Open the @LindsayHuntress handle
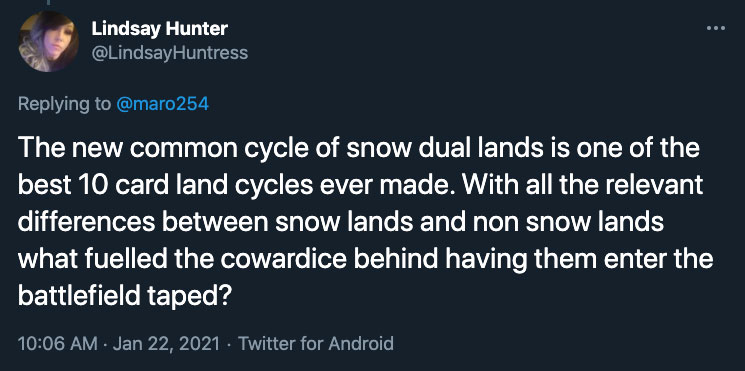Screen dimensions: 745x371 (170, 52)
